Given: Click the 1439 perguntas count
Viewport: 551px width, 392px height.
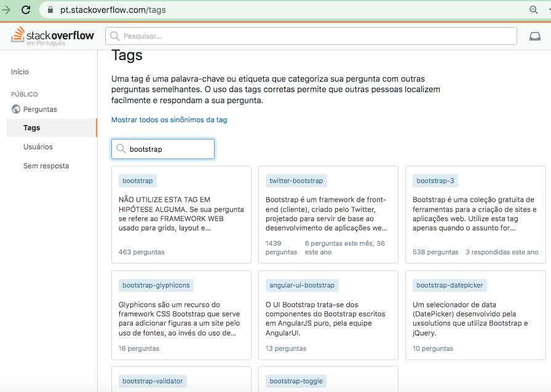Looking at the screenshot, I should coord(281,248).
